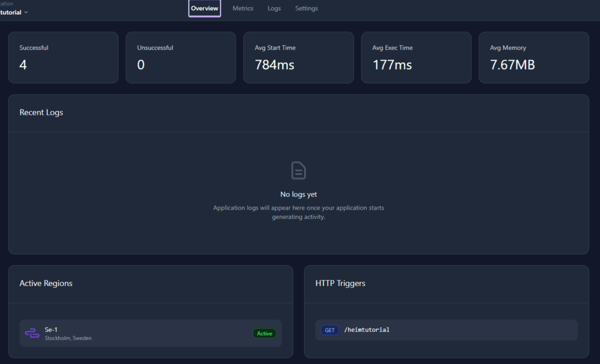The image size is (600, 364).
Task: Click the Unsuccessful label
Action: 155,48
